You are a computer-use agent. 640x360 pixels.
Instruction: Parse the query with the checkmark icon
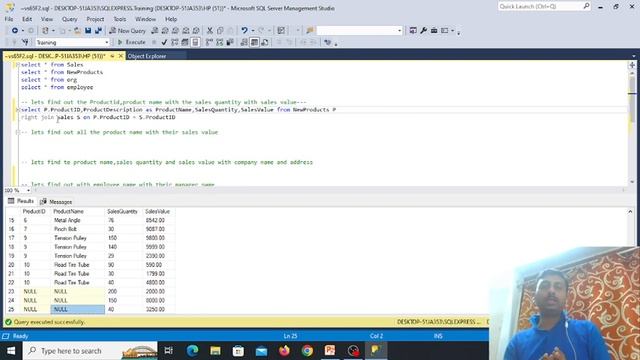pos(164,42)
